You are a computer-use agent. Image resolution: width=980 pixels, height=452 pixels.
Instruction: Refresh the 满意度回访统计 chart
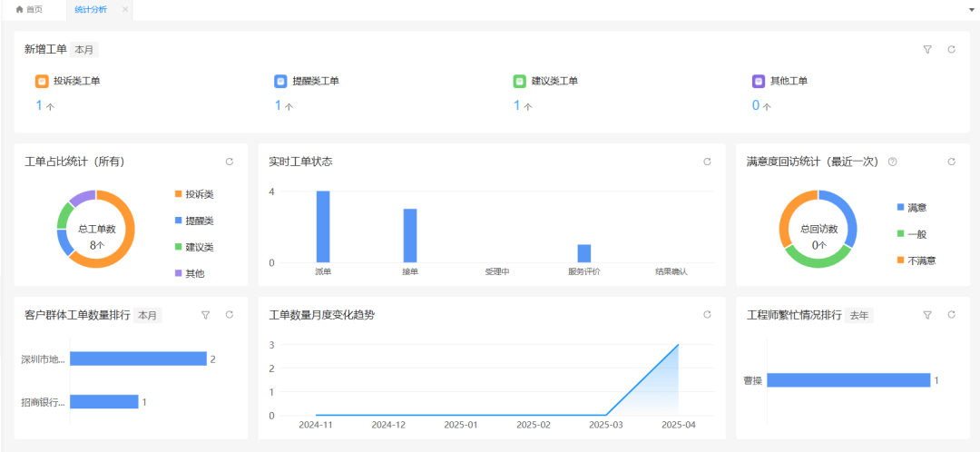point(951,162)
